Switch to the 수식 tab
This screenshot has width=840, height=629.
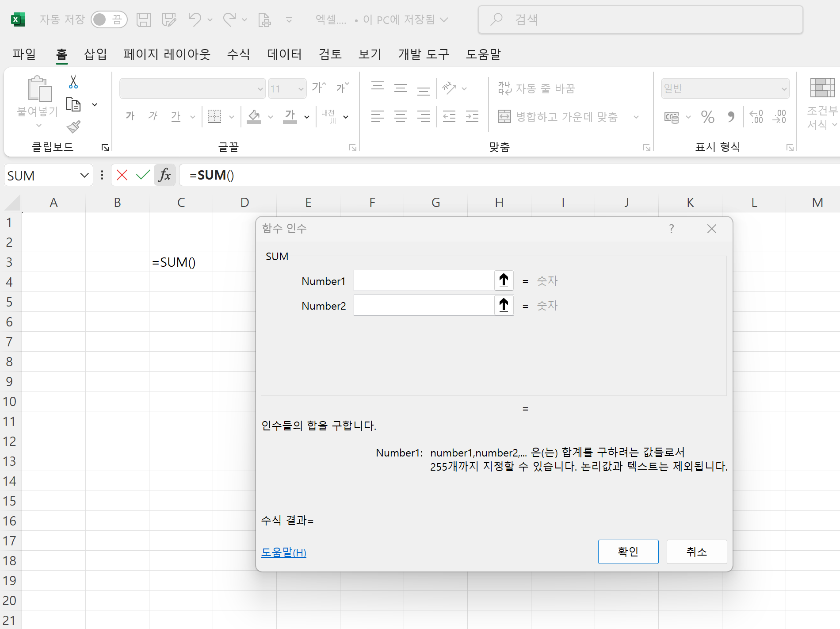[x=238, y=54]
